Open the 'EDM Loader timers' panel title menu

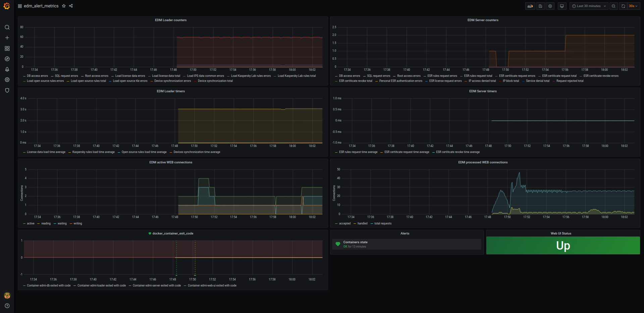(171, 91)
